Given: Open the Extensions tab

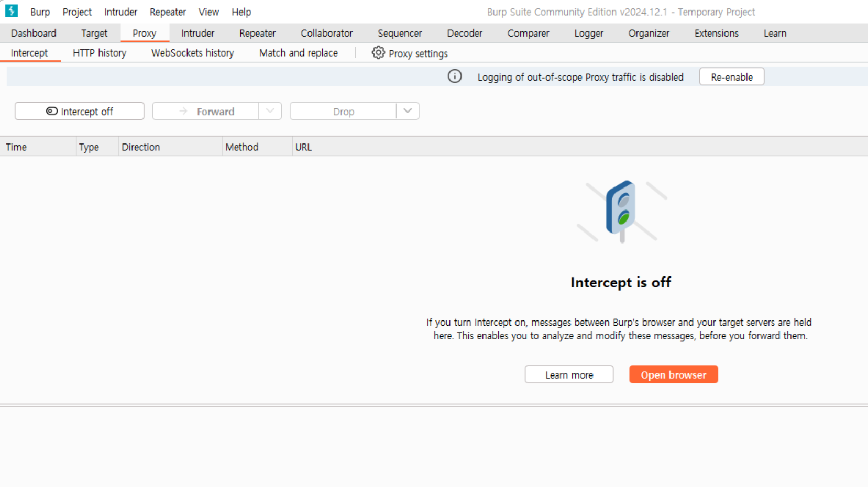Looking at the screenshot, I should pyautogui.click(x=716, y=33).
